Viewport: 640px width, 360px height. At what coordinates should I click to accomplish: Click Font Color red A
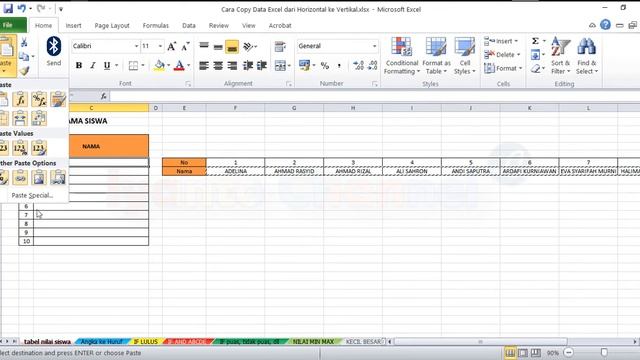tap(179, 65)
